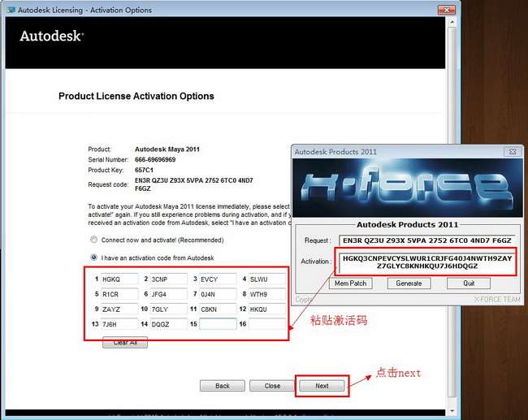Viewport: 528px width, 420px height.
Task: Click activation field 1 containing HGKQ
Action: [x=119, y=279]
